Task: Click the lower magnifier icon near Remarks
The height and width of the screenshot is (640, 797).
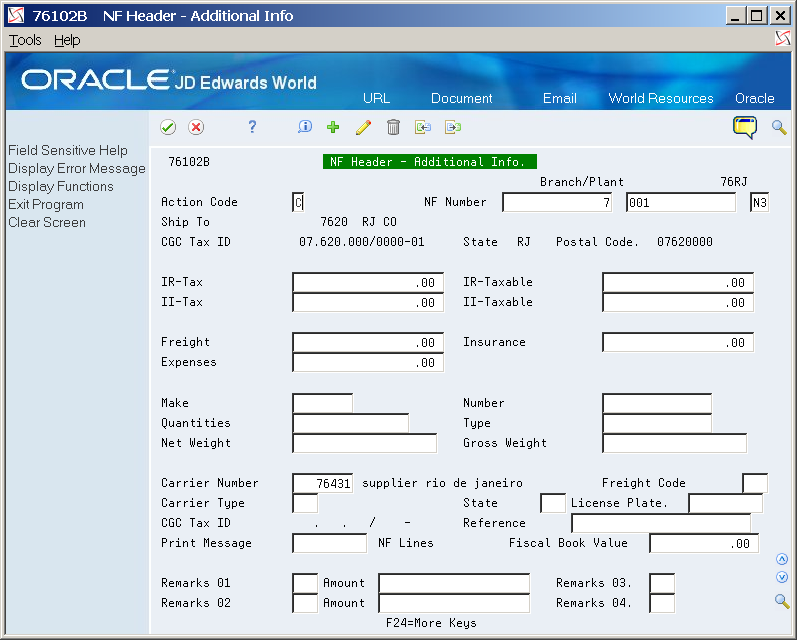Action: click(782, 601)
